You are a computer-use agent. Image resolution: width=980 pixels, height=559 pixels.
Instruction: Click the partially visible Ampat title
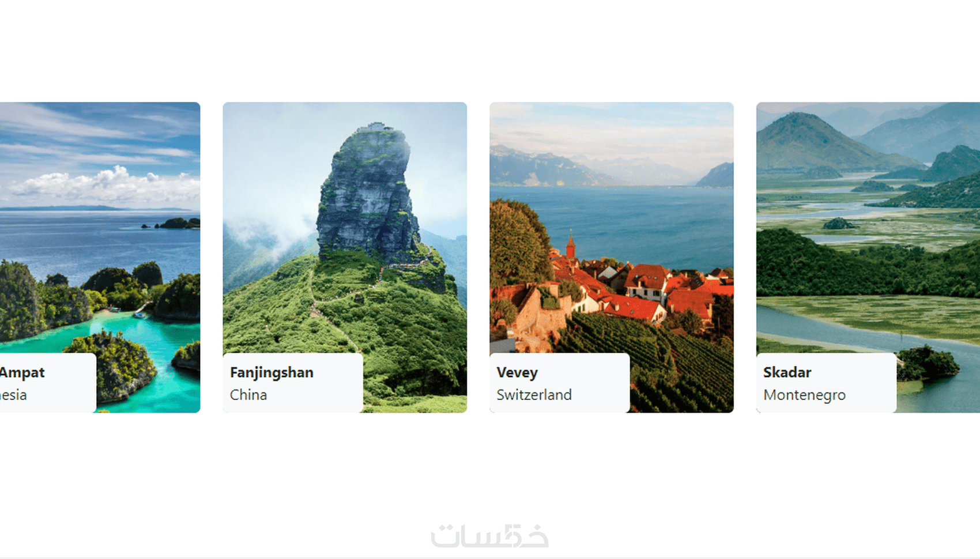tap(22, 373)
